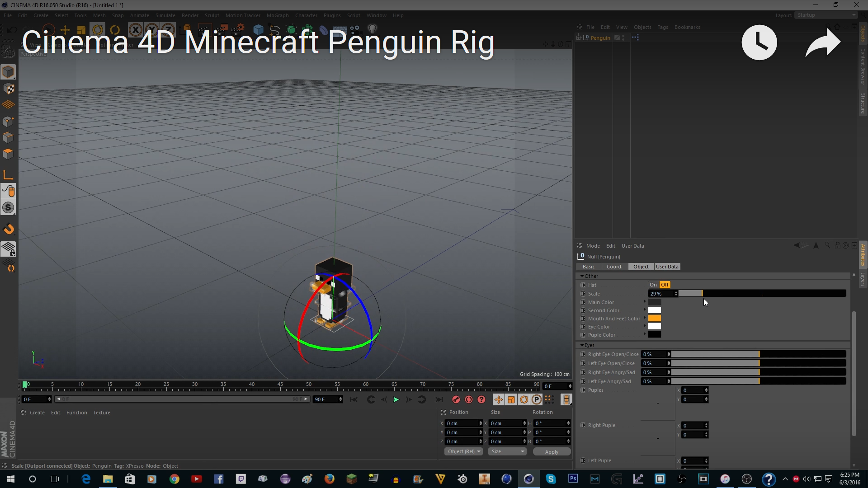Image resolution: width=868 pixels, height=488 pixels.
Task: Open the Size mode dropdown
Action: [x=507, y=451]
